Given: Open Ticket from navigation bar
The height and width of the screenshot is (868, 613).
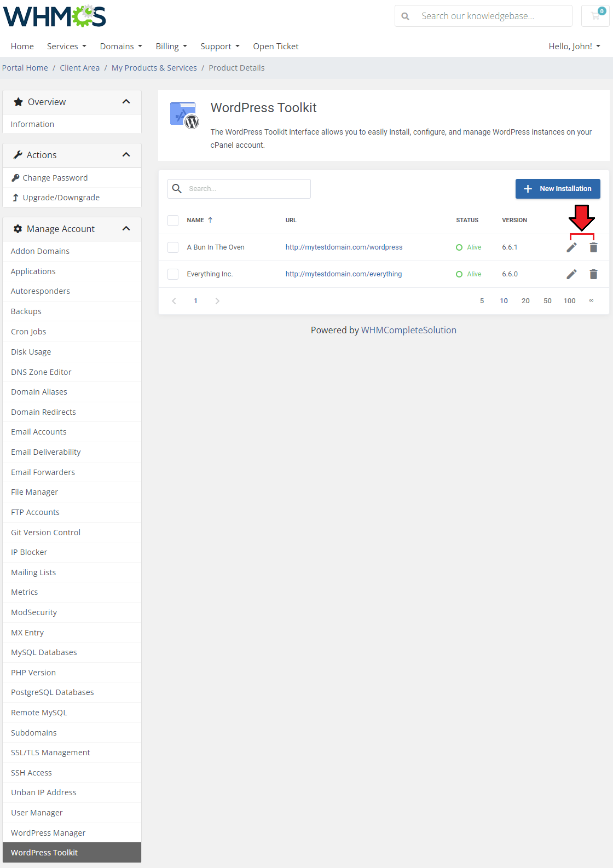Looking at the screenshot, I should pyautogui.click(x=276, y=47).
